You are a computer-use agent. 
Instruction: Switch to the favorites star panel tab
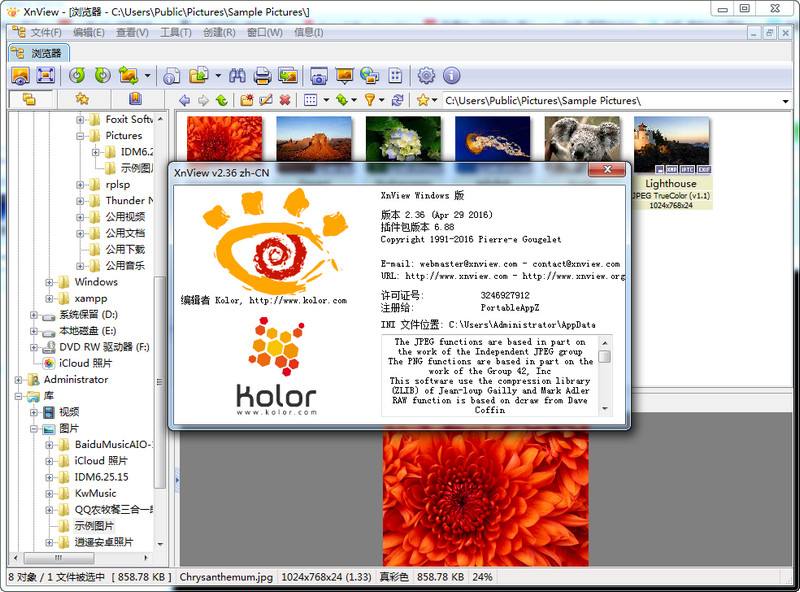coord(82,99)
